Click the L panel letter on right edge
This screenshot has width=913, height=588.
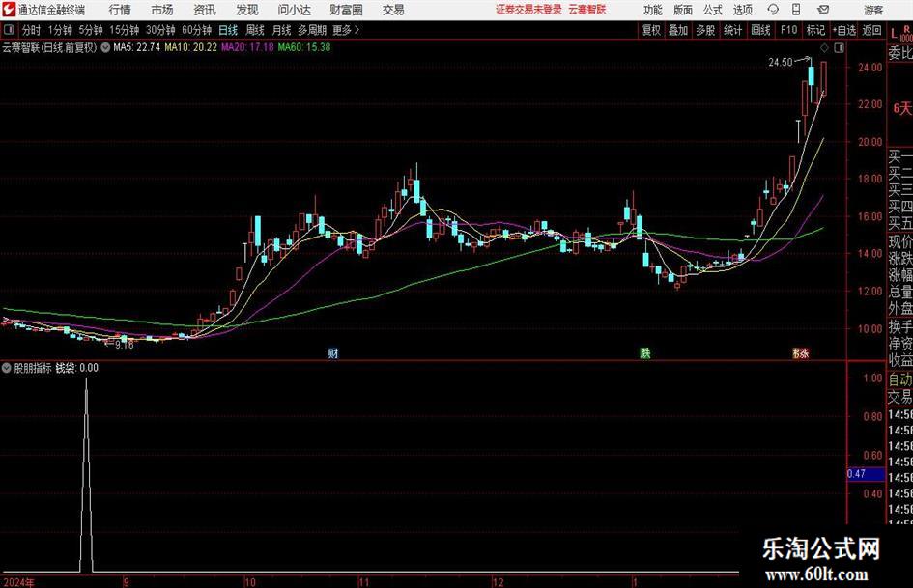[x=894, y=34]
